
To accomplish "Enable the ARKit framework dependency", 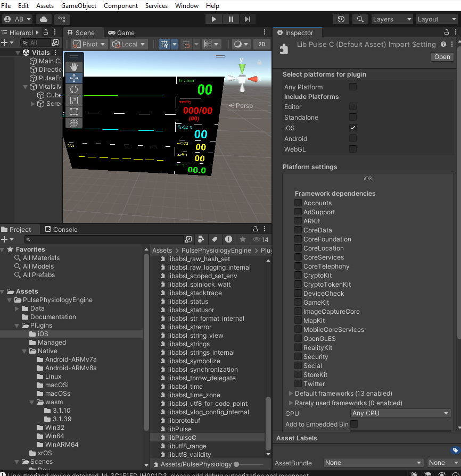I will click(299, 221).
